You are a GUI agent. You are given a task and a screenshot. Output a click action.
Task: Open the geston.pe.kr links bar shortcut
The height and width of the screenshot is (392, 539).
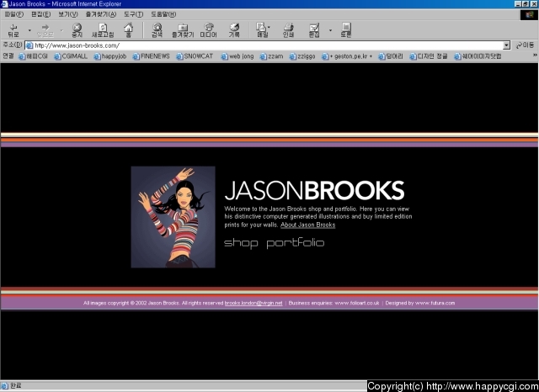click(347, 56)
